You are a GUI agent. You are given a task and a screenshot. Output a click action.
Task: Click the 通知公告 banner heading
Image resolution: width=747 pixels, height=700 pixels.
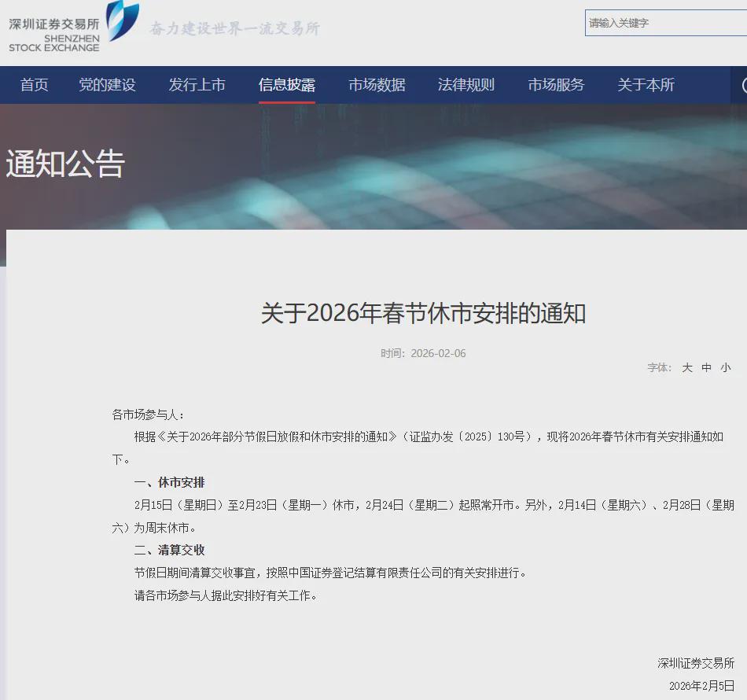(65, 164)
